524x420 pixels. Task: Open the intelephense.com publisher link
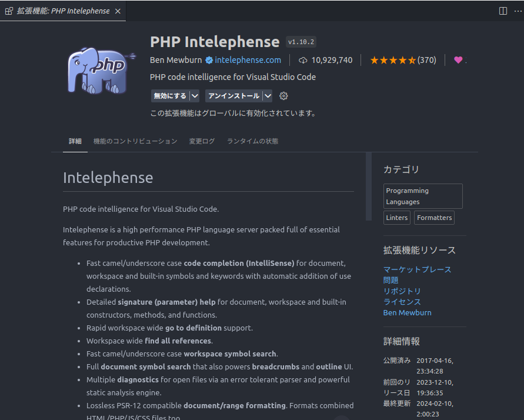click(x=248, y=60)
